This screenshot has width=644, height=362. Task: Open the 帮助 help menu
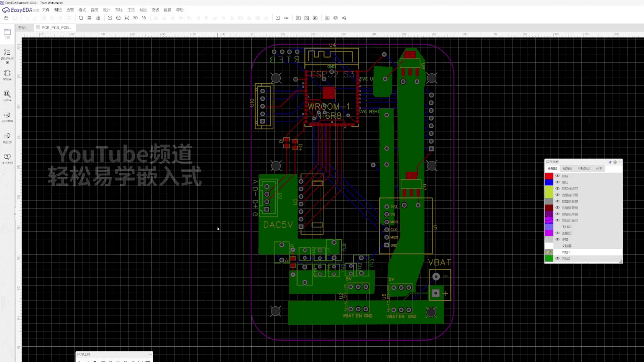pyautogui.click(x=180, y=10)
